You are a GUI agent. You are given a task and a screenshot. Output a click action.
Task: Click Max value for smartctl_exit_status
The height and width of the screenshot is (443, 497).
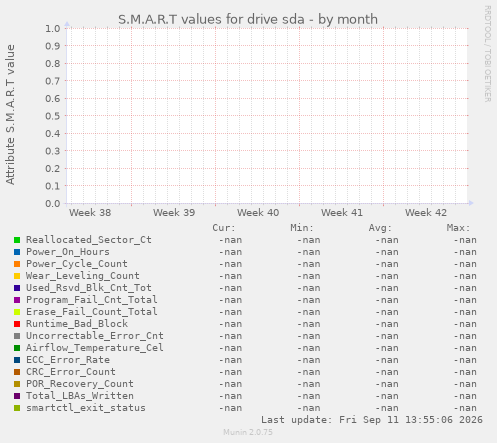click(x=465, y=408)
